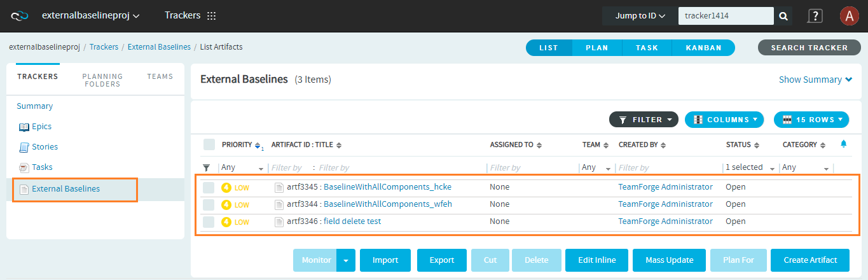
Task: Click the Epics book icon
Action: click(x=24, y=127)
